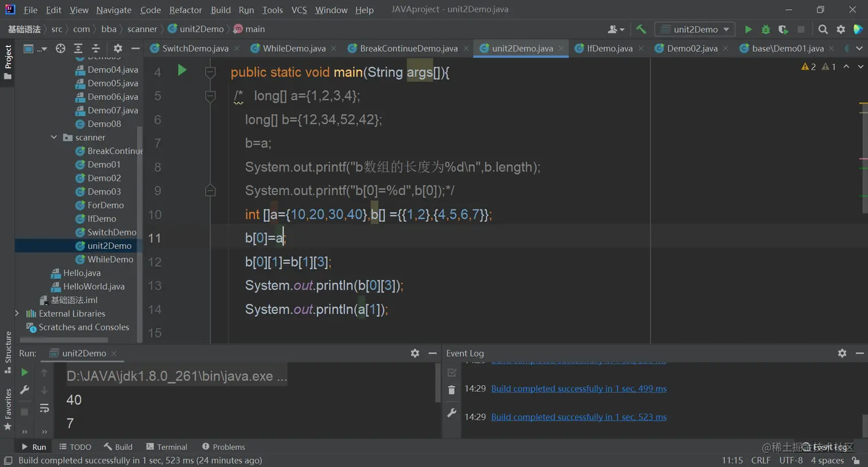Hide the Project panel with the minus icon
The image size is (868, 467).
click(135, 49)
